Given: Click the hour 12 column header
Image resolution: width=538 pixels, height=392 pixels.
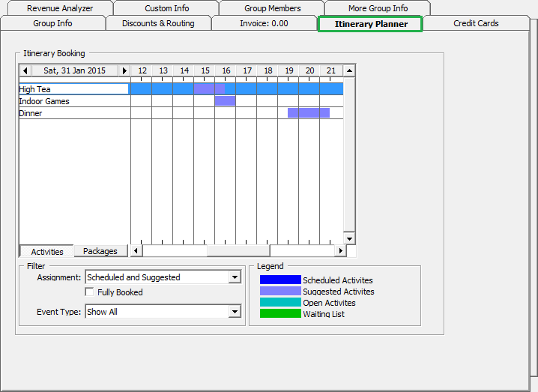Looking at the screenshot, I should click(x=142, y=70).
